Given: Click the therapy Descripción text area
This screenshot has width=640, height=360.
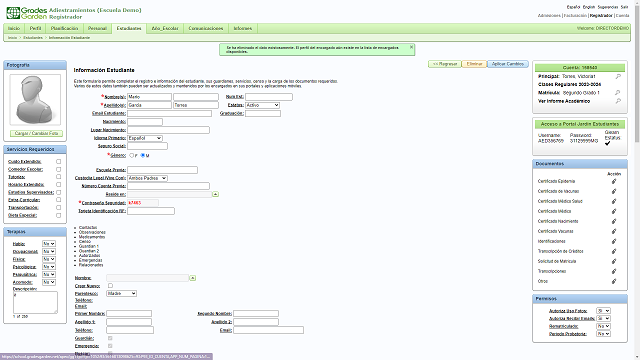Looking at the screenshot, I should [36, 302].
